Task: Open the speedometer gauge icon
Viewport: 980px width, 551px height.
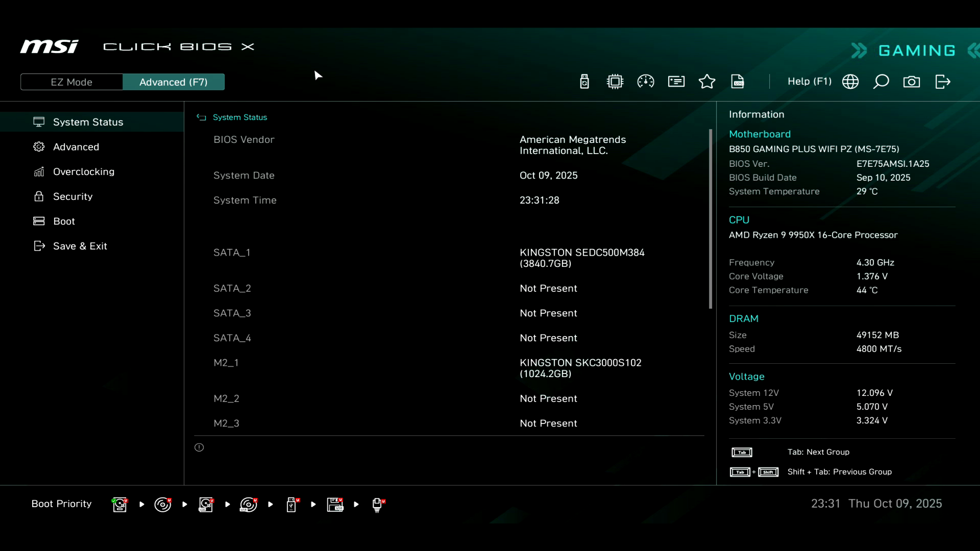Action: [x=646, y=82]
